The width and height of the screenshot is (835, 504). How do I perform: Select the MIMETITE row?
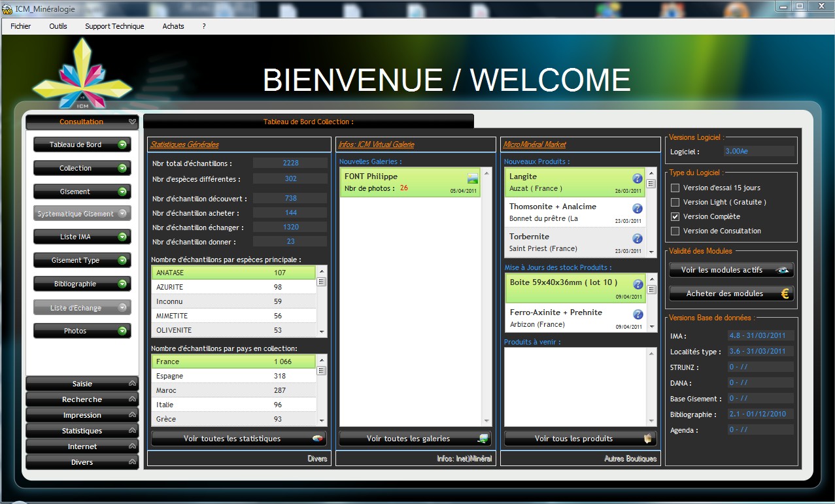[233, 316]
